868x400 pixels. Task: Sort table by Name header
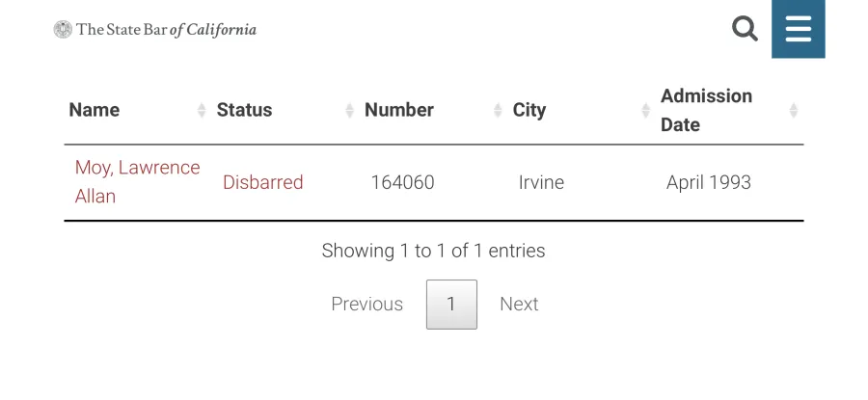click(95, 110)
